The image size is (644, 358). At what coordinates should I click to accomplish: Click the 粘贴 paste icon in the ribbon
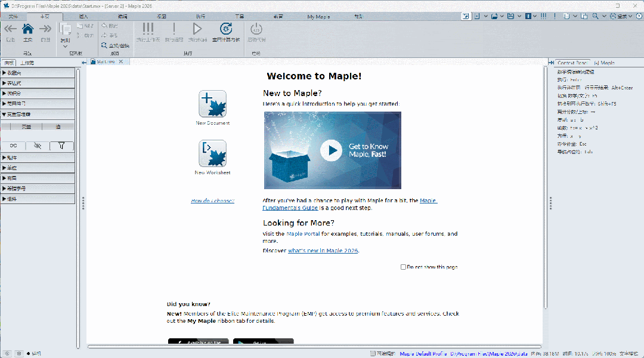pyautogui.click(x=80, y=26)
